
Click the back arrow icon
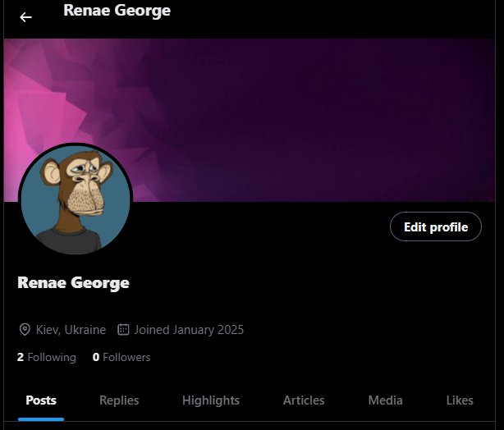click(25, 17)
